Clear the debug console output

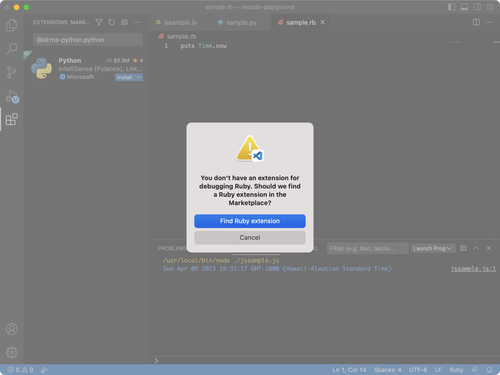(463, 248)
